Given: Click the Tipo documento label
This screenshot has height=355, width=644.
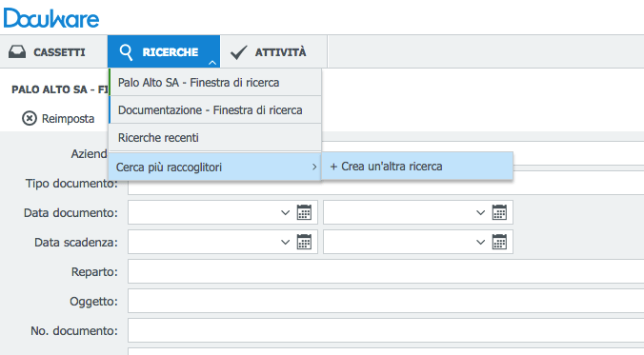Looking at the screenshot, I should (71, 184).
